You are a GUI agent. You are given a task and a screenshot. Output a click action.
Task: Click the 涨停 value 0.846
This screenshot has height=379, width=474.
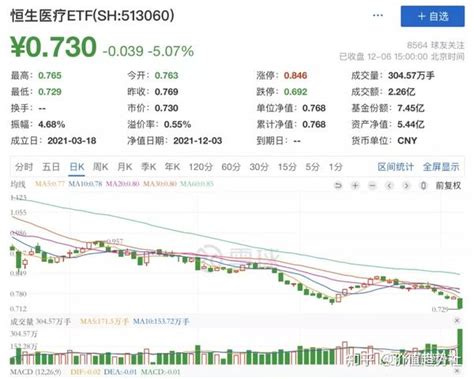(x=295, y=75)
